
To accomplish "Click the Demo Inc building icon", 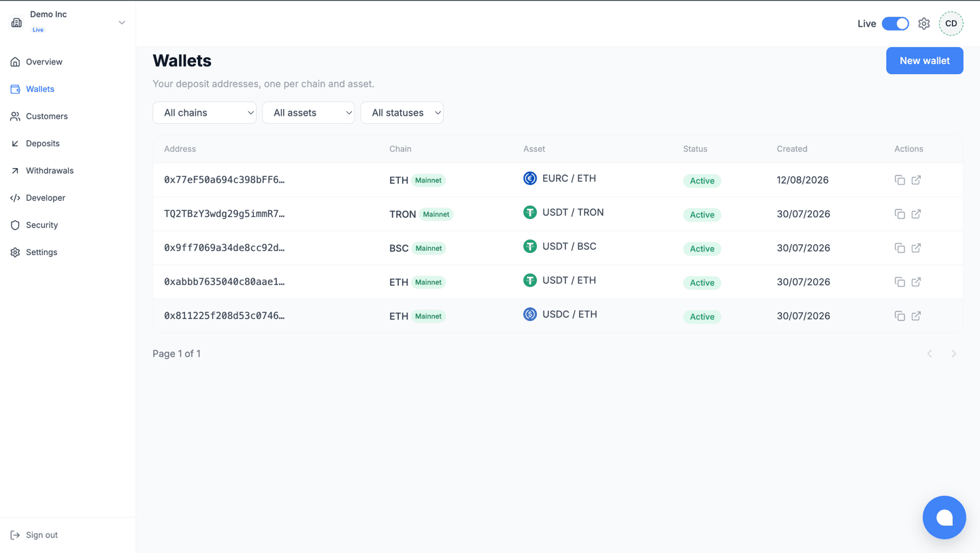I will click(x=16, y=22).
